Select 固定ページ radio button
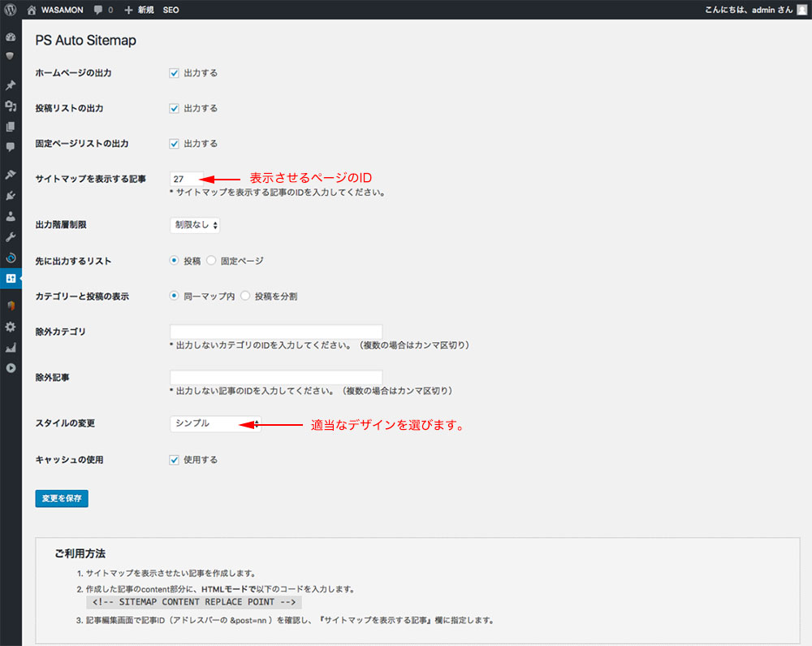The image size is (812, 646). (x=211, y=261)
